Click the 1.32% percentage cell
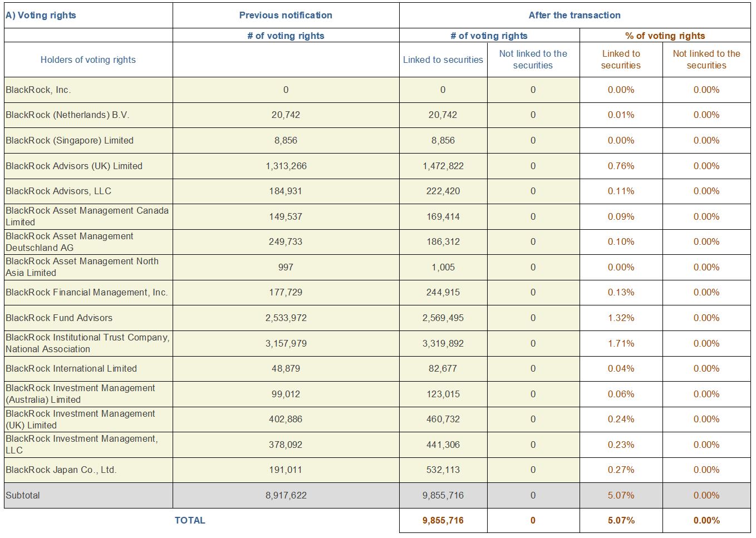 (x=621, y=318)
